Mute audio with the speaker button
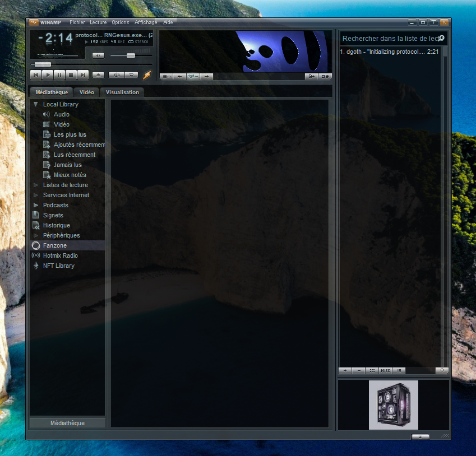 98,55
